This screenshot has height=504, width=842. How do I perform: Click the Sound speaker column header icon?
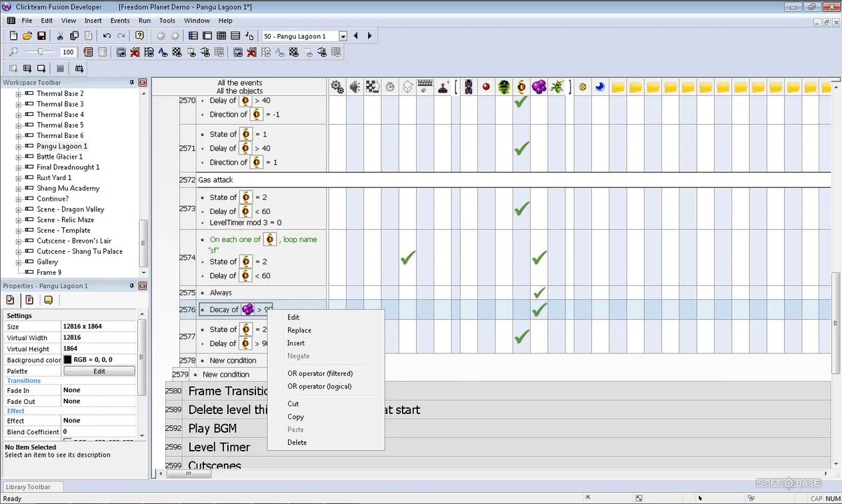(355, 87)
